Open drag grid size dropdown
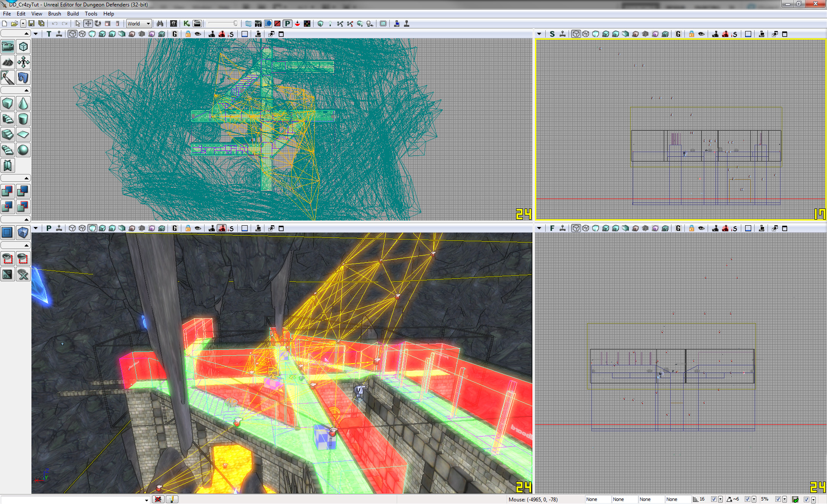Image resolution: width=827 pixels, height=504 pixels. (720, 499)
